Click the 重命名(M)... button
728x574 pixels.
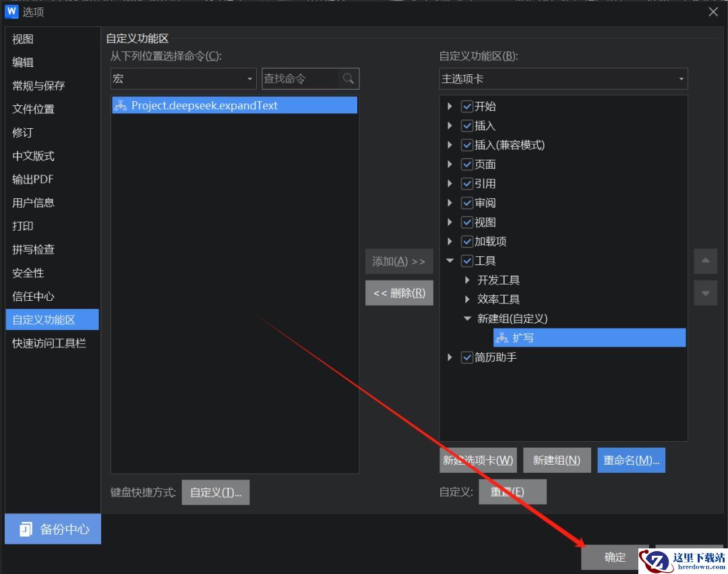tap(631, 460)
